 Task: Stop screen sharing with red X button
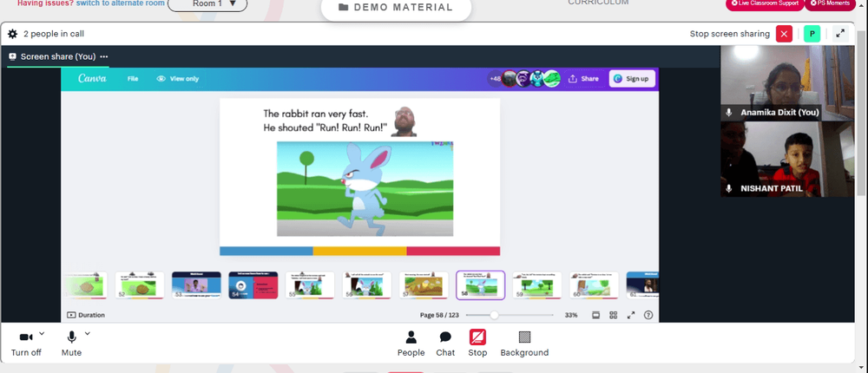(784, 34)
